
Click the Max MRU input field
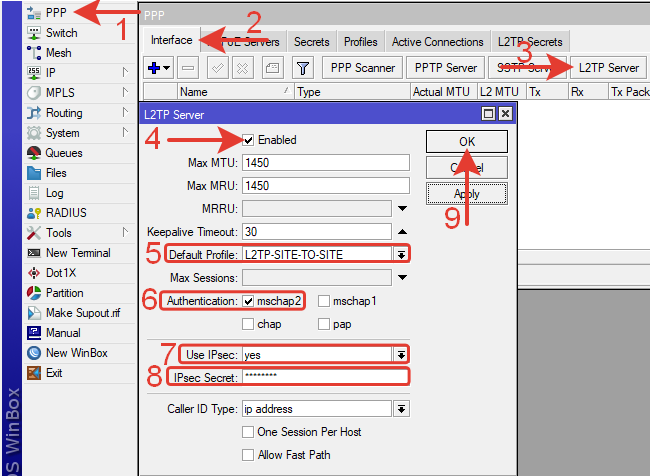pos(326,185)
